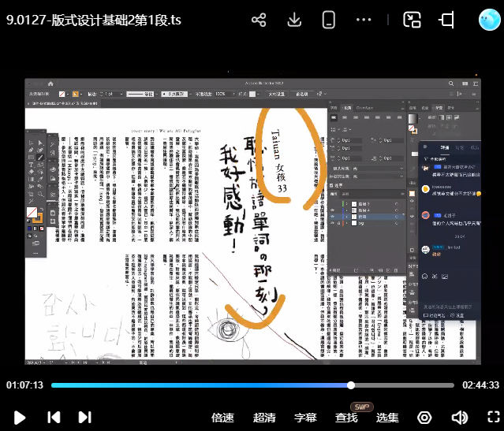Download the video with the download icon
The width and height of the screenshot is (504, 431).
(294, 20)
